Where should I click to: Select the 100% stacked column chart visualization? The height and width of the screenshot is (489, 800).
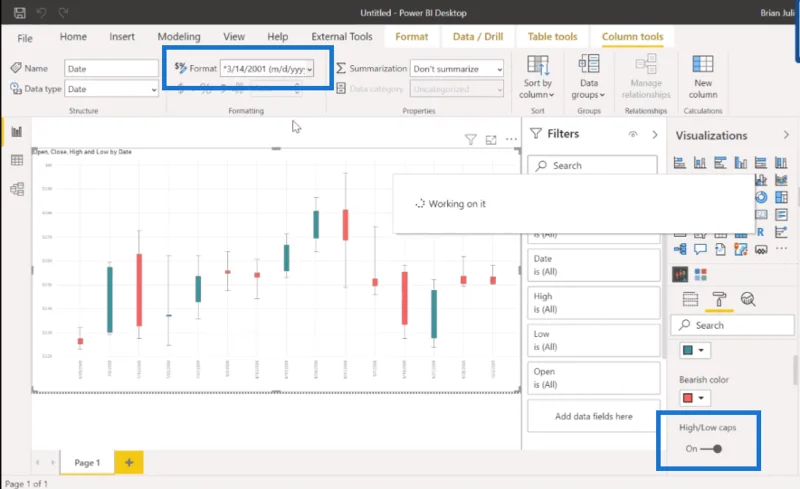[781, 163]
